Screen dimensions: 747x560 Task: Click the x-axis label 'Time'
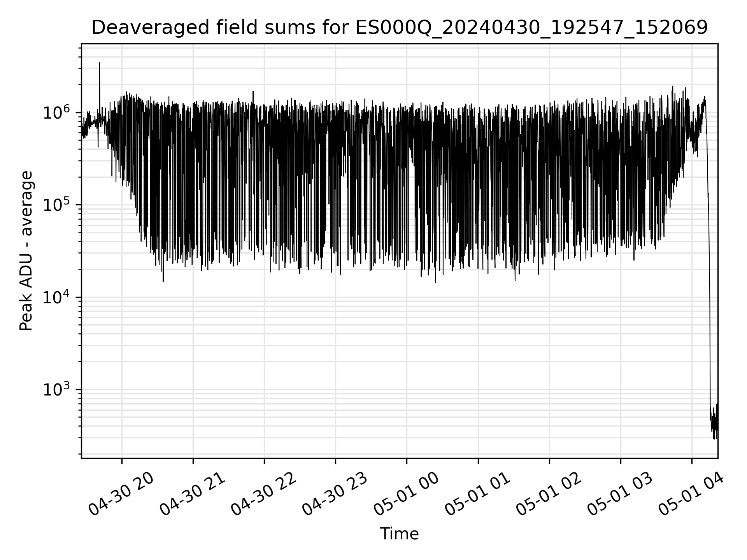399,534
